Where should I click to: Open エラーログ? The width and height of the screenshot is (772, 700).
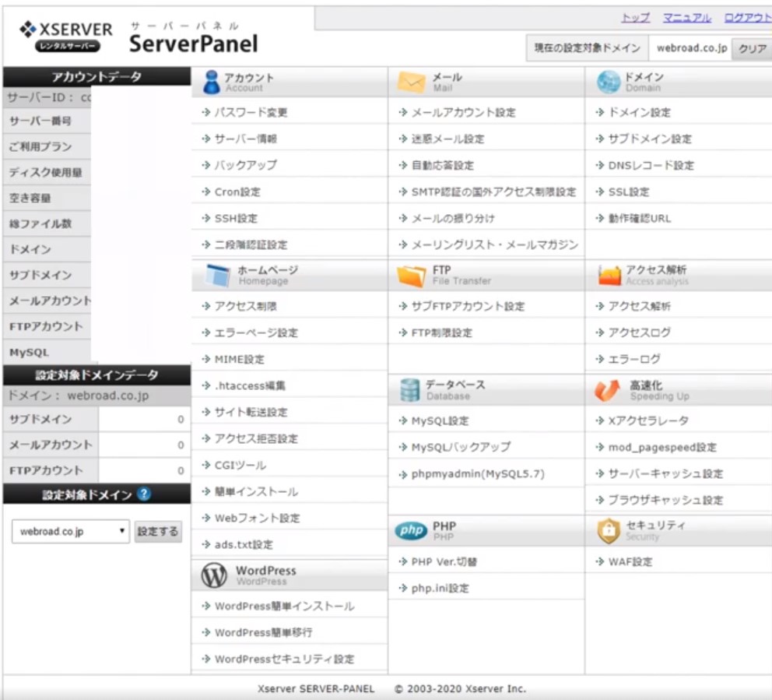634,359
